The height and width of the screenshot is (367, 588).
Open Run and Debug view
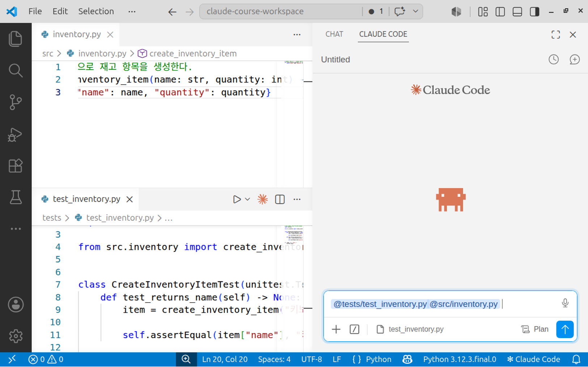(16, 135)
